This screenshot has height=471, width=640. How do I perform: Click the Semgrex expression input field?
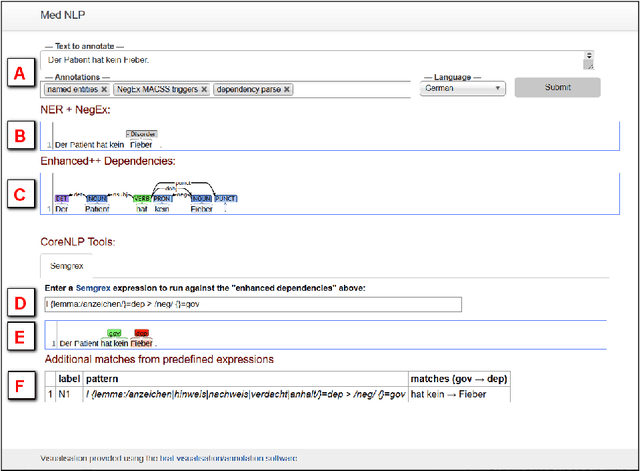click(250, 304)
